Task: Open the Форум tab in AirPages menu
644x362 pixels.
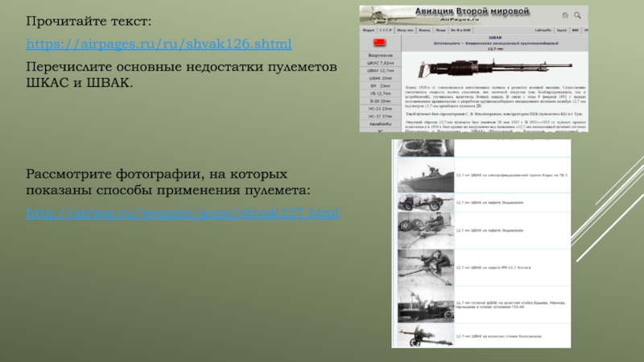Action: tap(369, 30)
